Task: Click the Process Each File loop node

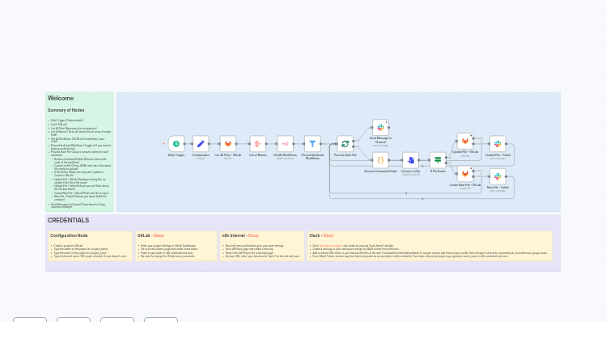Action: pyautogui.click(x=345, y=144)
